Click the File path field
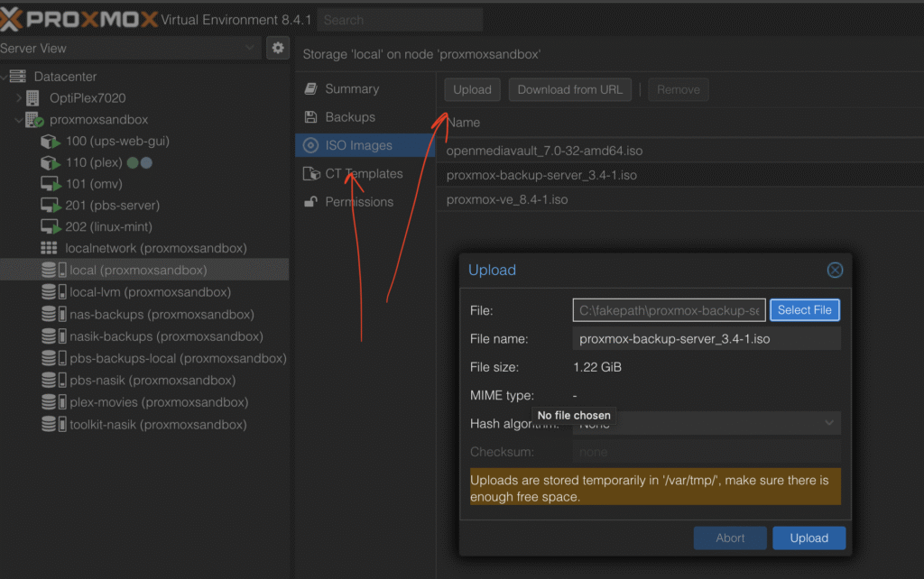 669,310
